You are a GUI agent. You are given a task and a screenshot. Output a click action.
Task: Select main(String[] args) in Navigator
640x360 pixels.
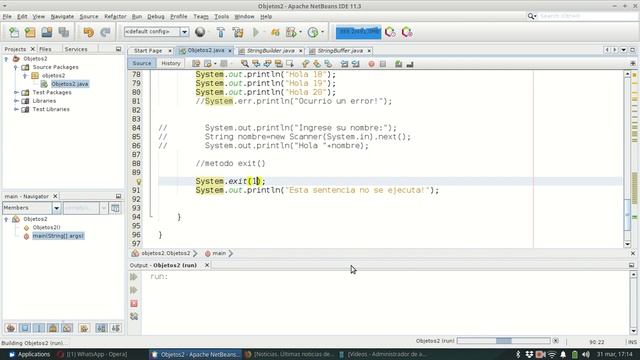(x=58, y=236)
